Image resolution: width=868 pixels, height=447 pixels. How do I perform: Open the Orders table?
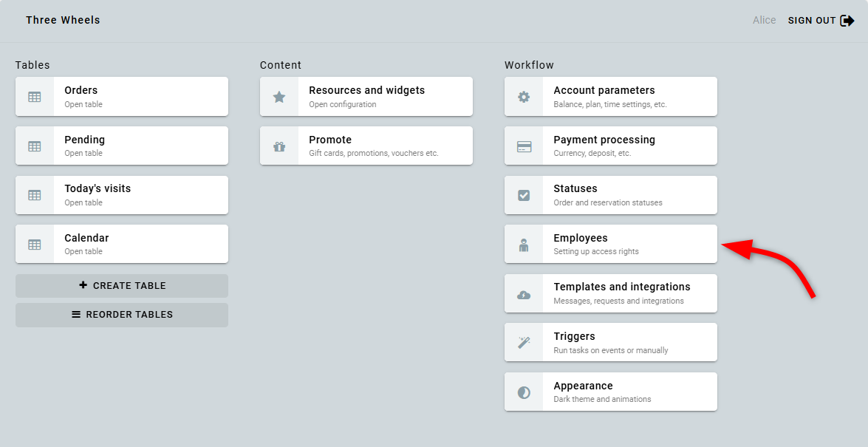tap(122, 96)
